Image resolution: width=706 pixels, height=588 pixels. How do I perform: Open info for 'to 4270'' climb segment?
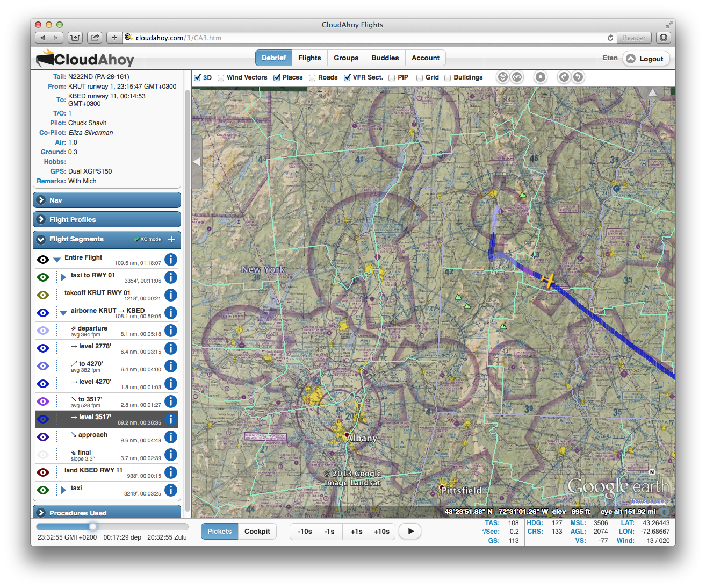coord(171,366)
